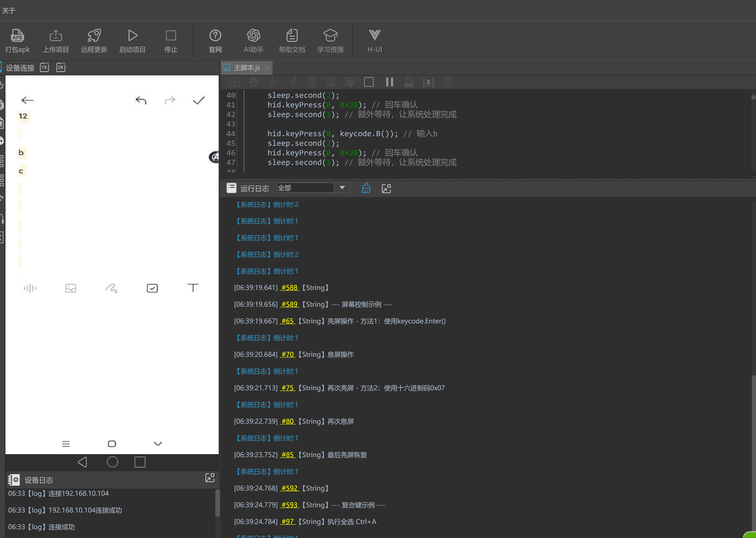The image size is (756, 538).
Task: Start the project with 启动项目
Action: pyautogui.click(x=132, y=41)
